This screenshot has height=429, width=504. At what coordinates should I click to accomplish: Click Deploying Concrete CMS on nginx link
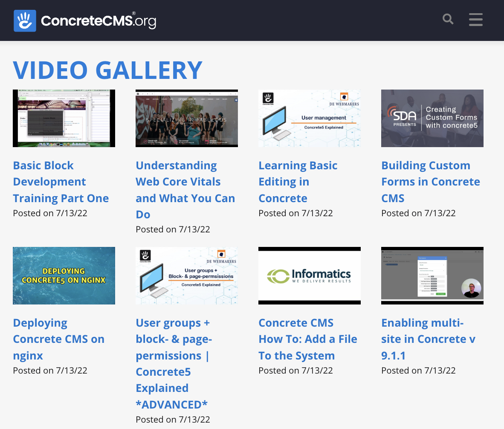pos(58,339)
